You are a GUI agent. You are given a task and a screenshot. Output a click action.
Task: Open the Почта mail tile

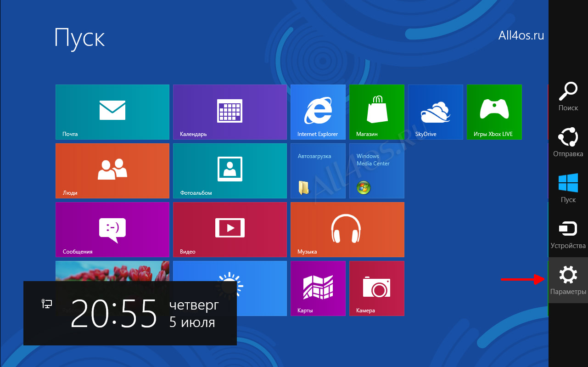pyautogui.click(x=112, y=112)
